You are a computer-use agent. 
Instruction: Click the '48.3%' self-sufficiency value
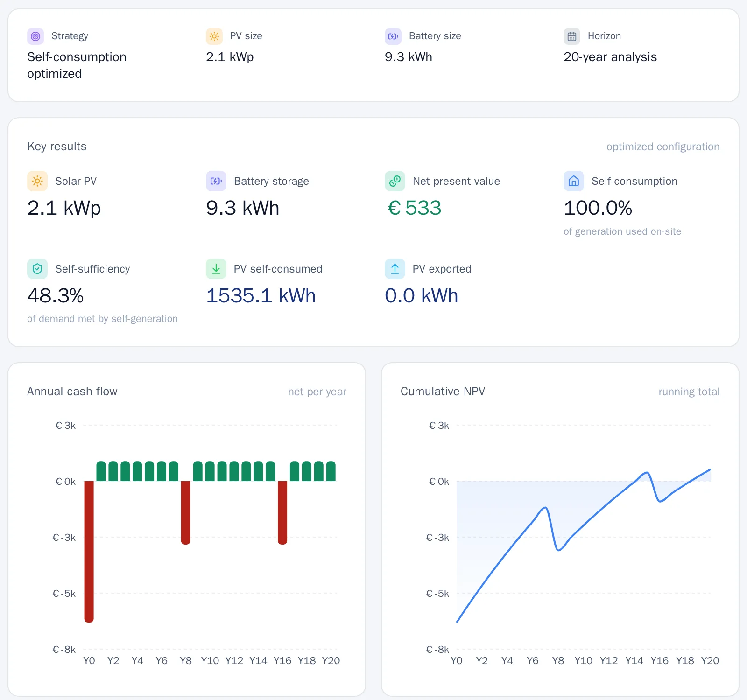coord(56,296)
